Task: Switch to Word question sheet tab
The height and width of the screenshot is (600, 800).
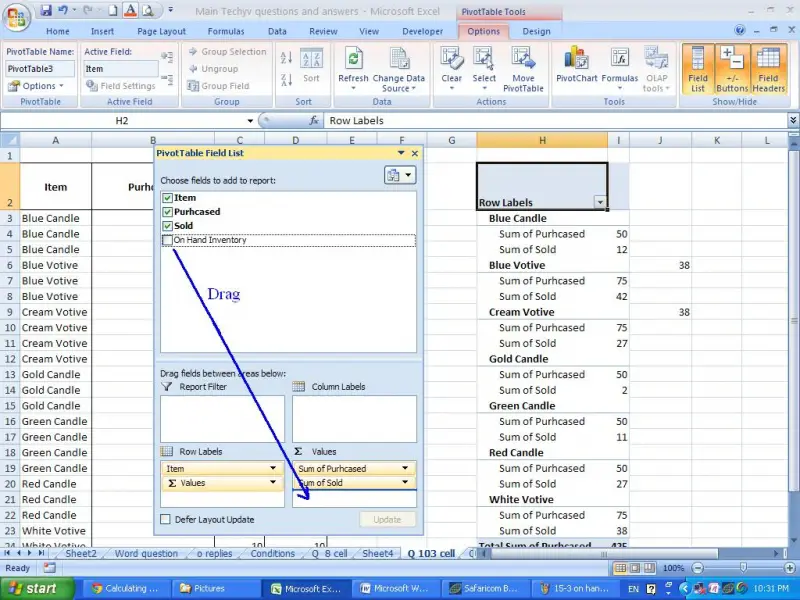Action: tap(146, 554)
